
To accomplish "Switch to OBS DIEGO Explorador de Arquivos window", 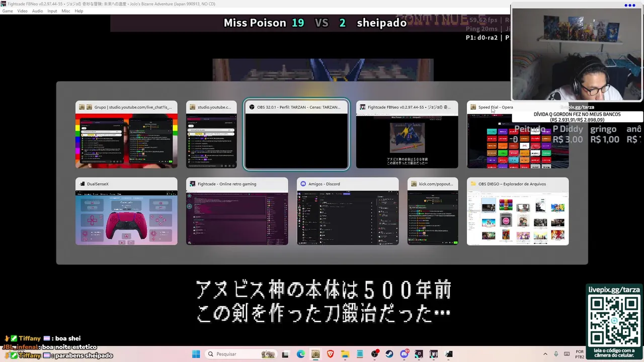I will pos(518,211).
